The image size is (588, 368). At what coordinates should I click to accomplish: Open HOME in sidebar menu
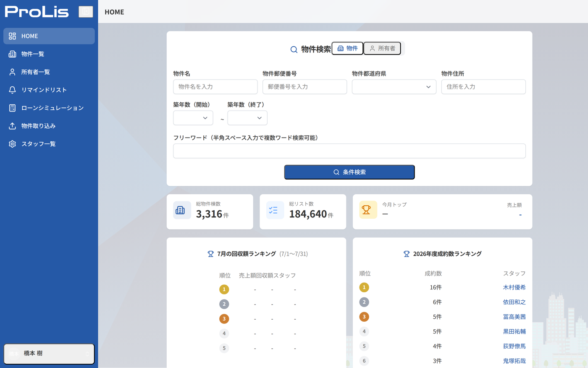[49, 36]
